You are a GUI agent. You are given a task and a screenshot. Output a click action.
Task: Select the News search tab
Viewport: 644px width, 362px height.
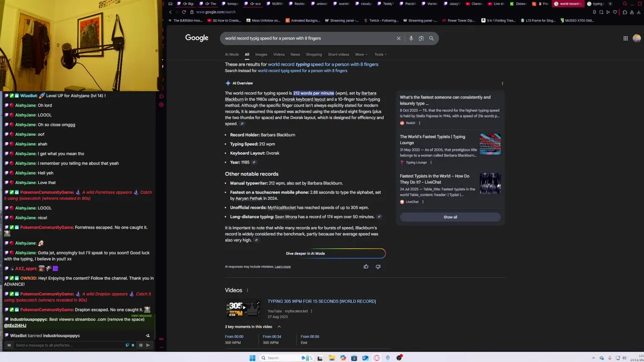point(295,54)
